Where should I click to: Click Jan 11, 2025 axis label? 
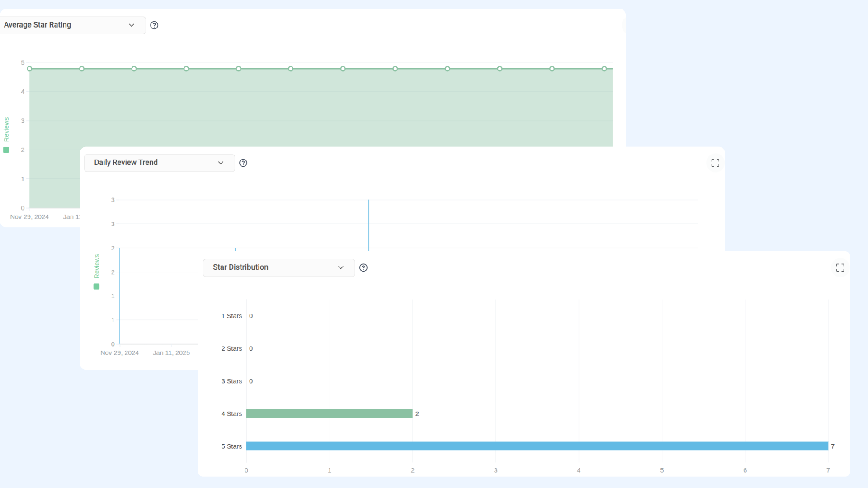[x=171, y=353]
